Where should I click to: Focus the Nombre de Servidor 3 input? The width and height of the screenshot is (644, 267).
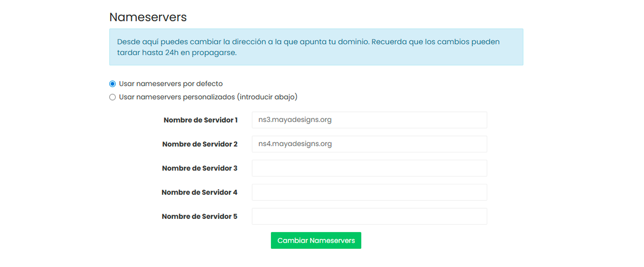pos(369,168)
